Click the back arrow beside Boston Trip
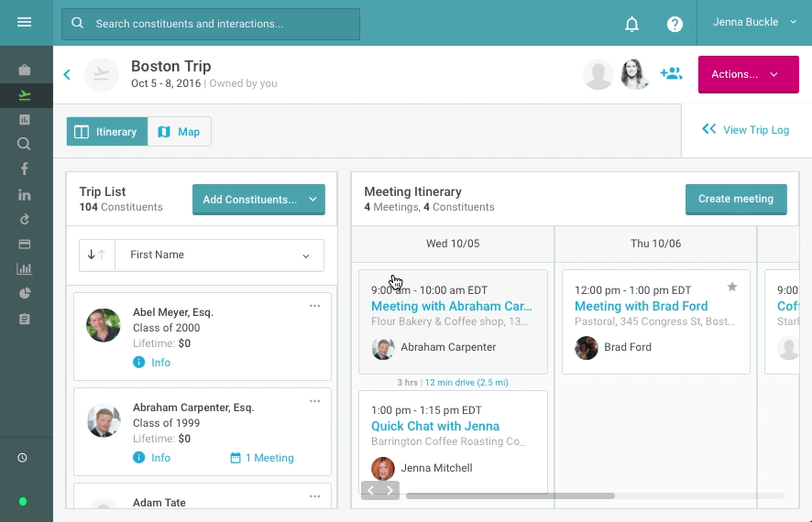The height and width of the screenshot is (522, 812). pos(67,74)
